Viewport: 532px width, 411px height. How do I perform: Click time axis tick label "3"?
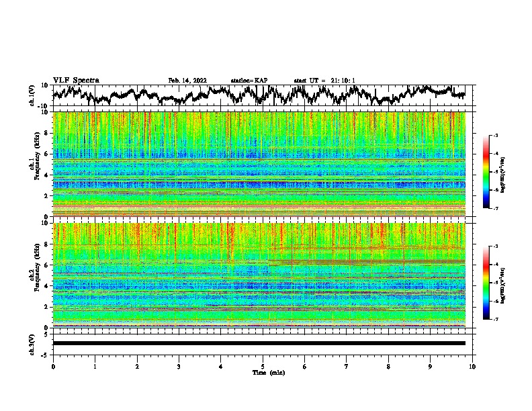179,367
